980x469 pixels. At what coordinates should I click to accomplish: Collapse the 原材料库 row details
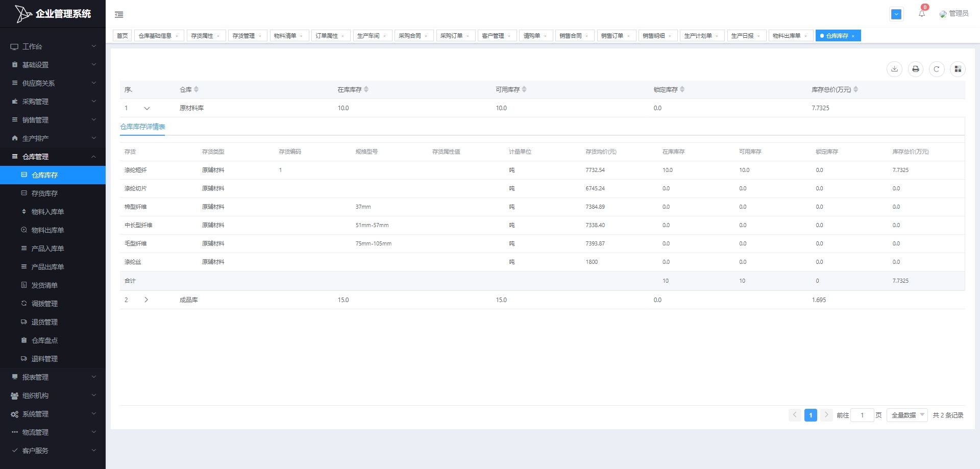pos(147,108)
